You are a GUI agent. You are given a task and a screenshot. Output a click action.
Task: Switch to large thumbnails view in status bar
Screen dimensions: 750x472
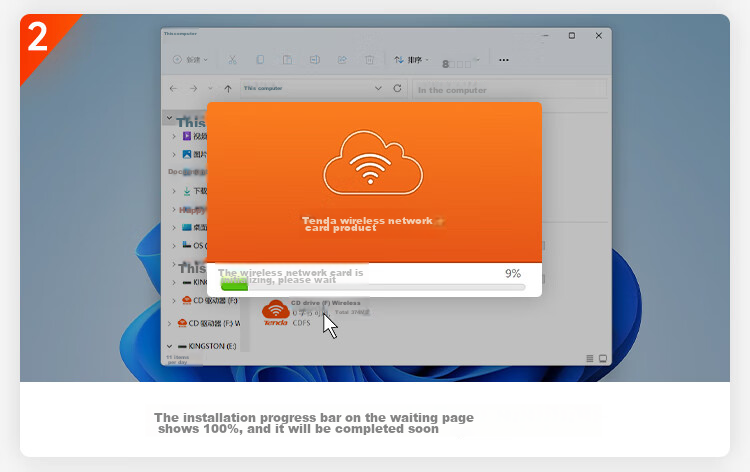pyautogui.click(x=603, y=359)
